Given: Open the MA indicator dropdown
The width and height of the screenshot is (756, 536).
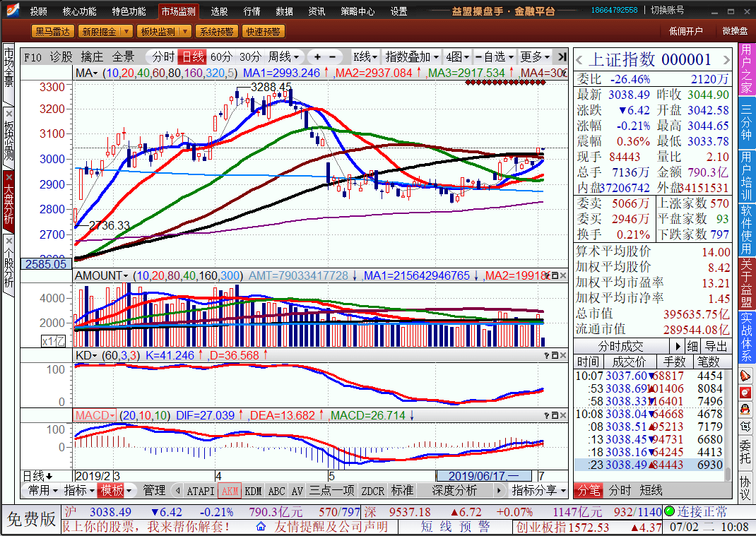Looking at the screenshot, I should 86,73.
